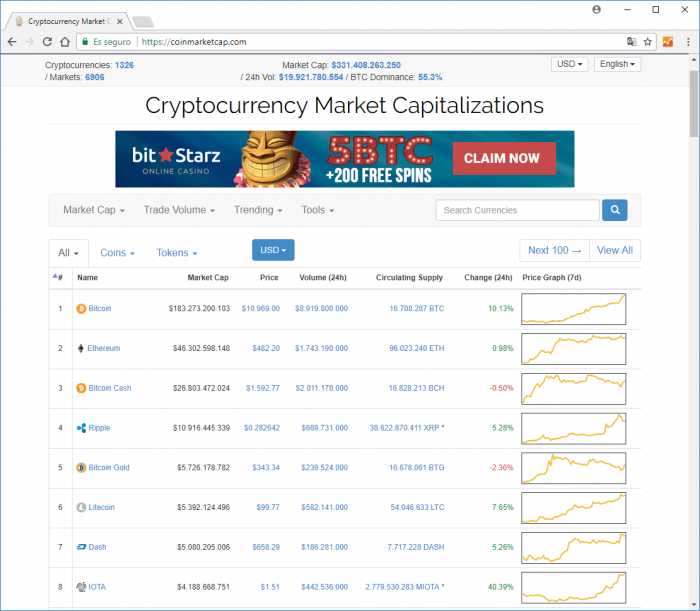
Task: Sort table by Name column
Action: tap(88, 277)
